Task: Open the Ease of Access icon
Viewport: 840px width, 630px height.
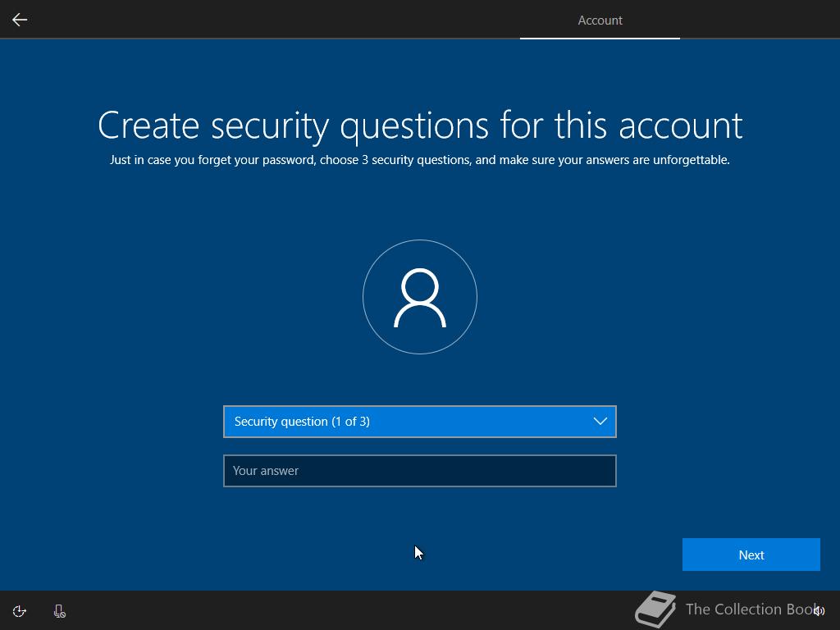Action: pos(20,611)
